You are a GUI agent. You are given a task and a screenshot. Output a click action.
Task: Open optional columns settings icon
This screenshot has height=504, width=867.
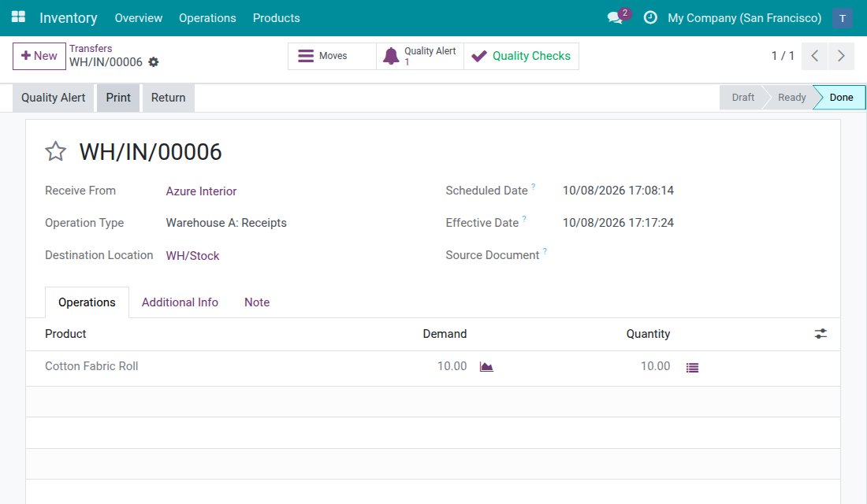click(x=820, y=334)
